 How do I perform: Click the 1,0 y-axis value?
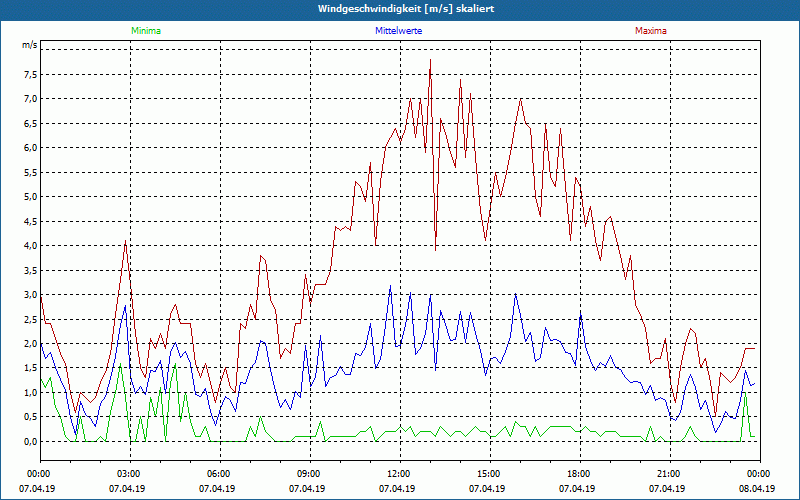[x=31, y=393]
